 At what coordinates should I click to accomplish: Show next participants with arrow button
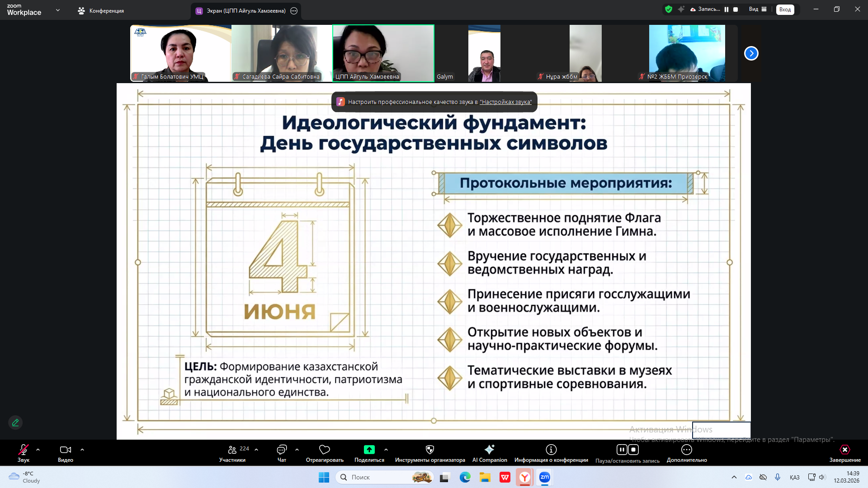click(751, 53)
